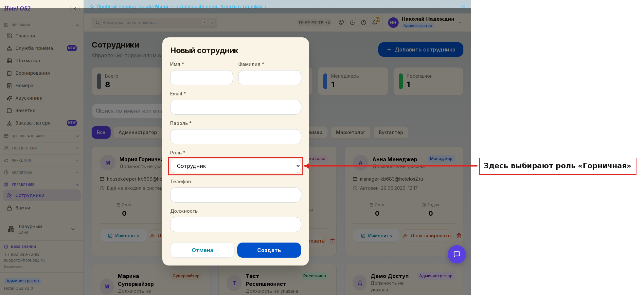Open the Роль dropdown in the dialog
Image resolution: width=644 pixels, height=295 pixels.
click(x=236, y=166)
